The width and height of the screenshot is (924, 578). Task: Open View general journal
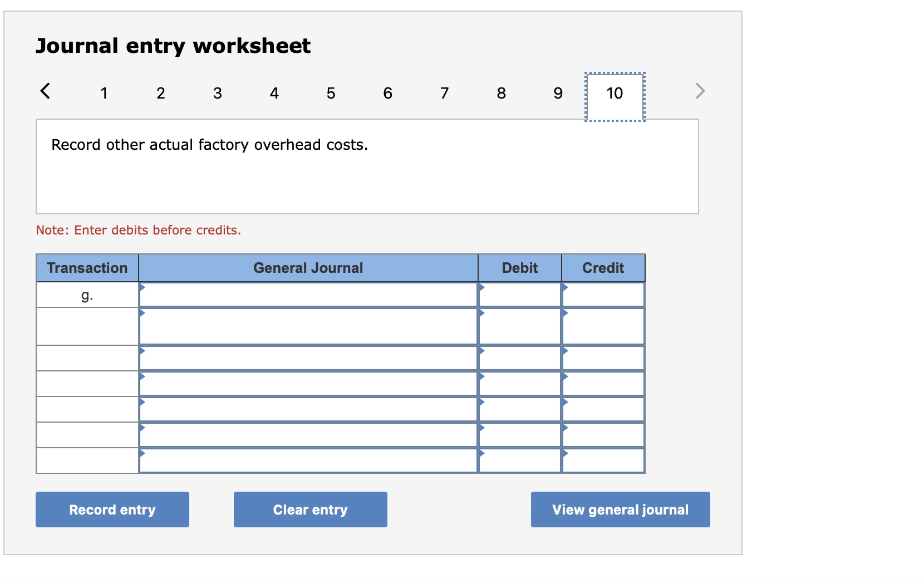[620, 509]
